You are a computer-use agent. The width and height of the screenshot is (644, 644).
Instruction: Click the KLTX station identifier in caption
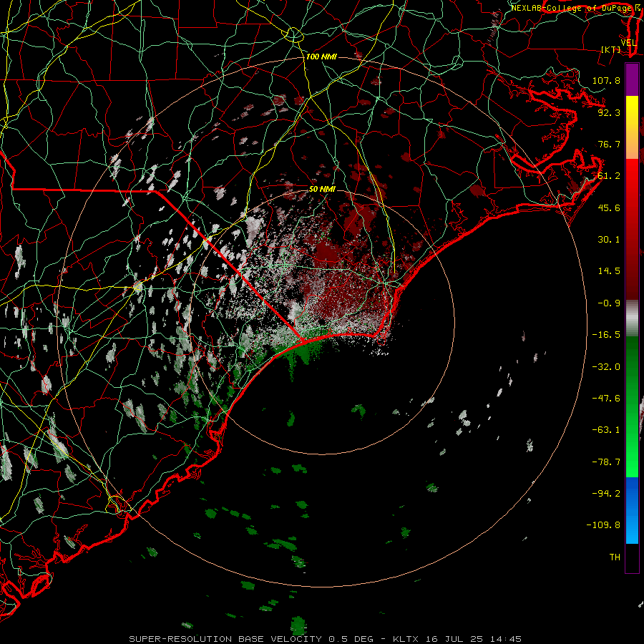pos(406,639)
